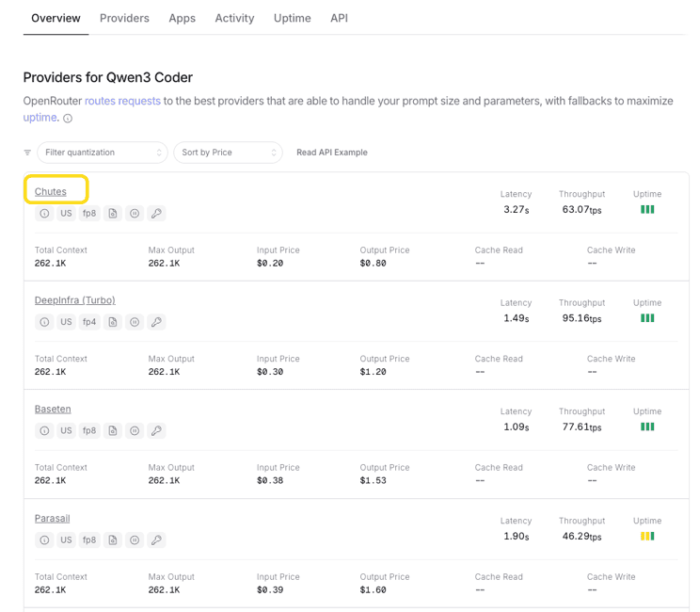Open the Chutes provider link
This screenshot has height=612, width=700.
(51, 191)
